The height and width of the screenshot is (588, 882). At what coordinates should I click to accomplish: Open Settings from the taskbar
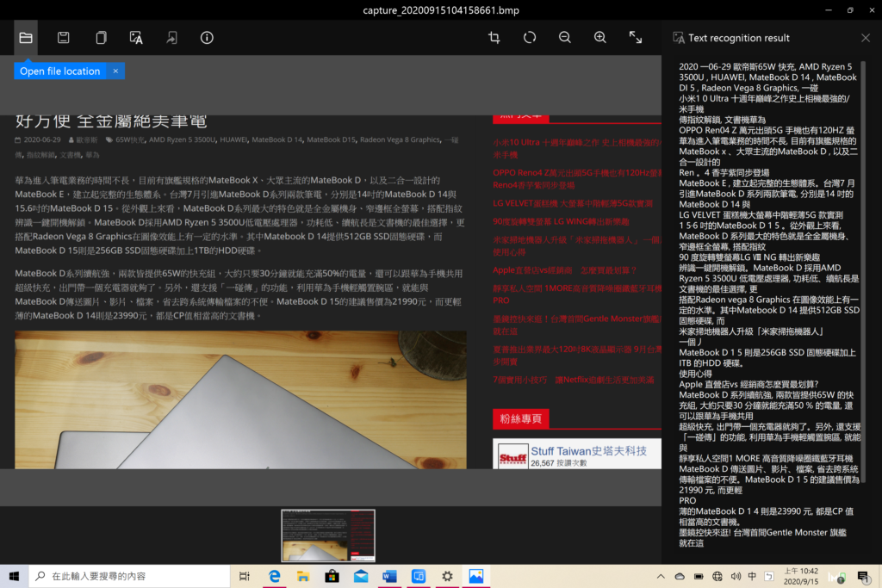tap(447, 576)
